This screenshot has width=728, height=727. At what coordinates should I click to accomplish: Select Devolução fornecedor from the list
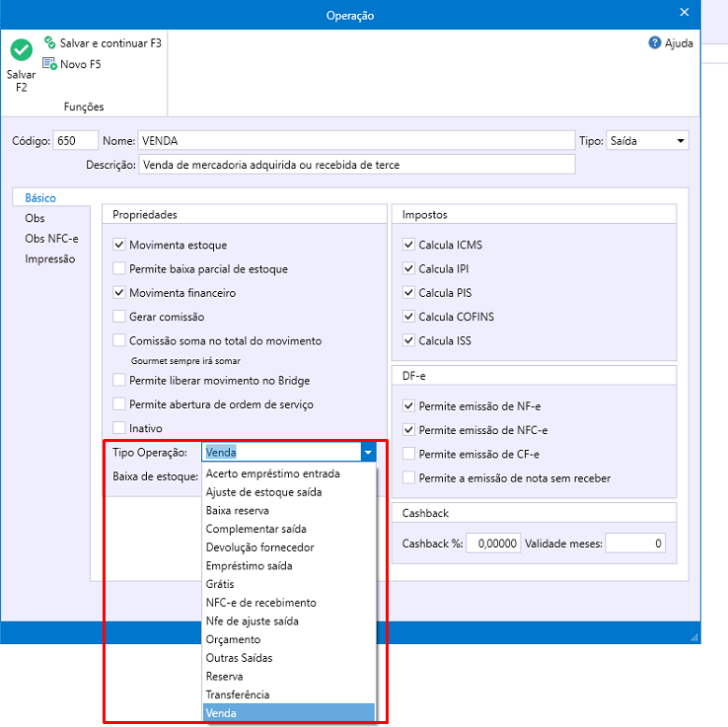tap(259, 547)
